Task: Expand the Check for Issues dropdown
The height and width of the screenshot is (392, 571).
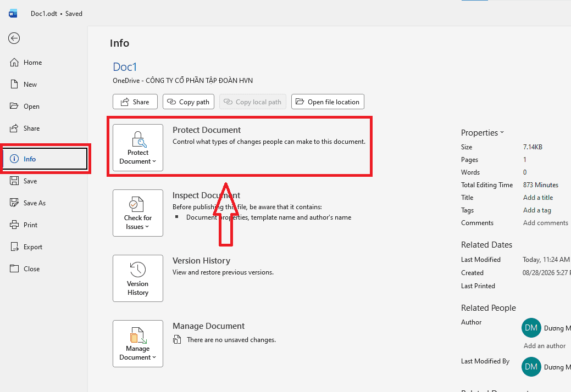Action: [138, 213]
